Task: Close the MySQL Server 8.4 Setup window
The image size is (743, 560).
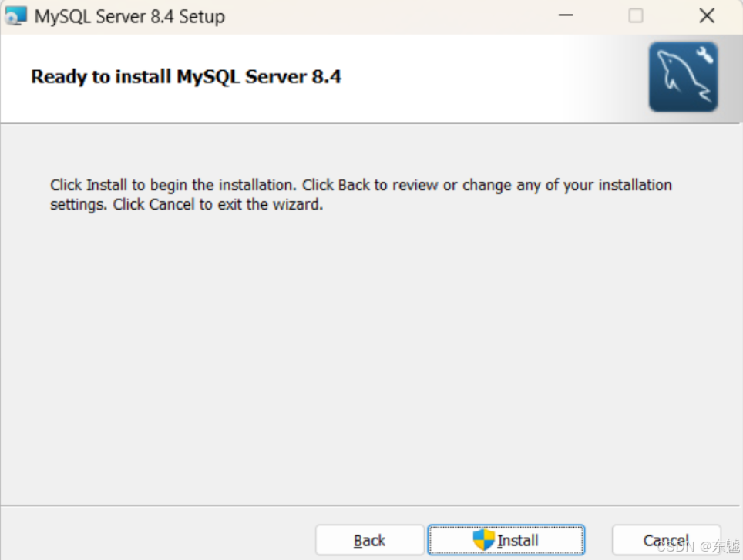Action: click(707, 15)
